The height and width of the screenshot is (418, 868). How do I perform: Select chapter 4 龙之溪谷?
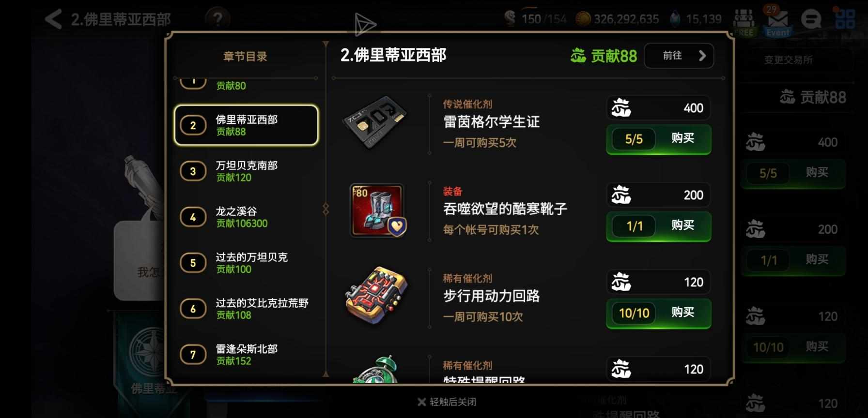[246, 217]
